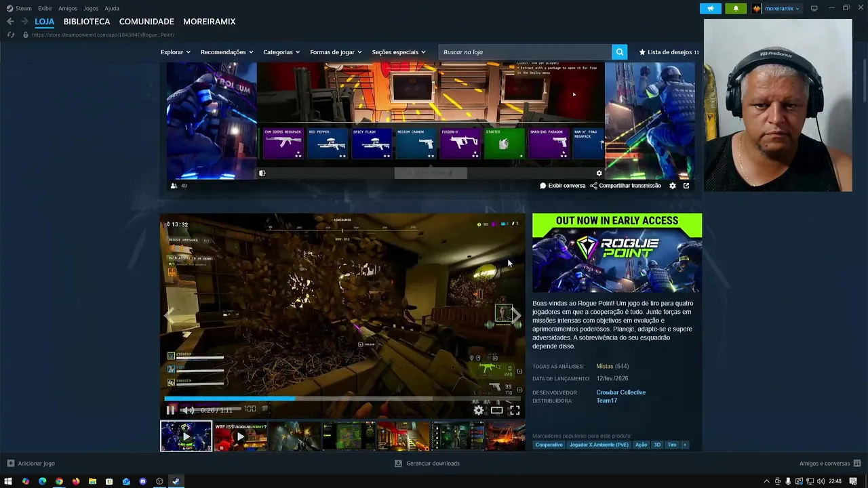
Task: Click the Mistas reviews summary
Action: coord(604,367)
